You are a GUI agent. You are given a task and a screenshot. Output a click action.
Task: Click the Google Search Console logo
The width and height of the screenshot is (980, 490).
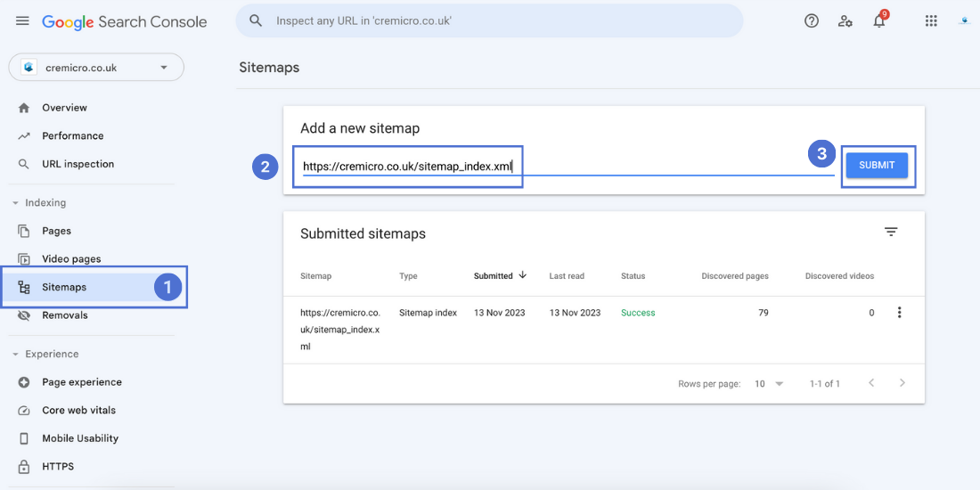tap(125, 21)
